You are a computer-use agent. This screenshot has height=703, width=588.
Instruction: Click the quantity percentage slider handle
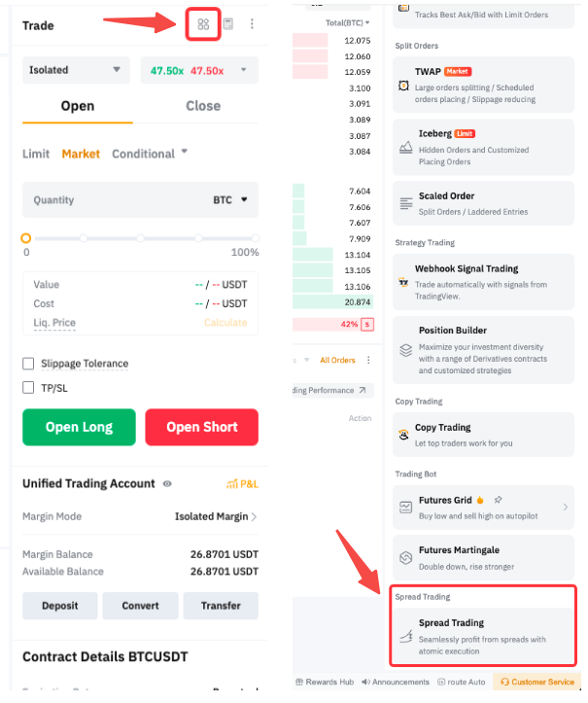click(26, 237)
